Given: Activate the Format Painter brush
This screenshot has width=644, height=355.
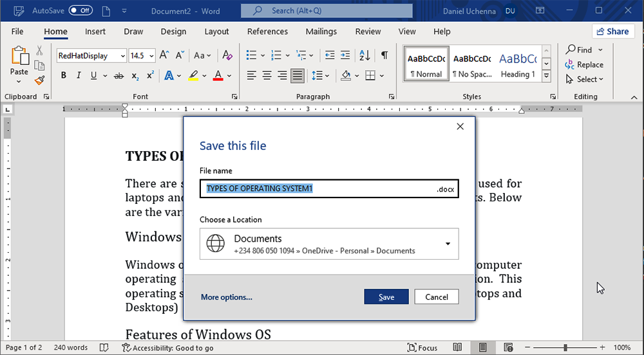Looking at the screenshot, I should 39,80.
